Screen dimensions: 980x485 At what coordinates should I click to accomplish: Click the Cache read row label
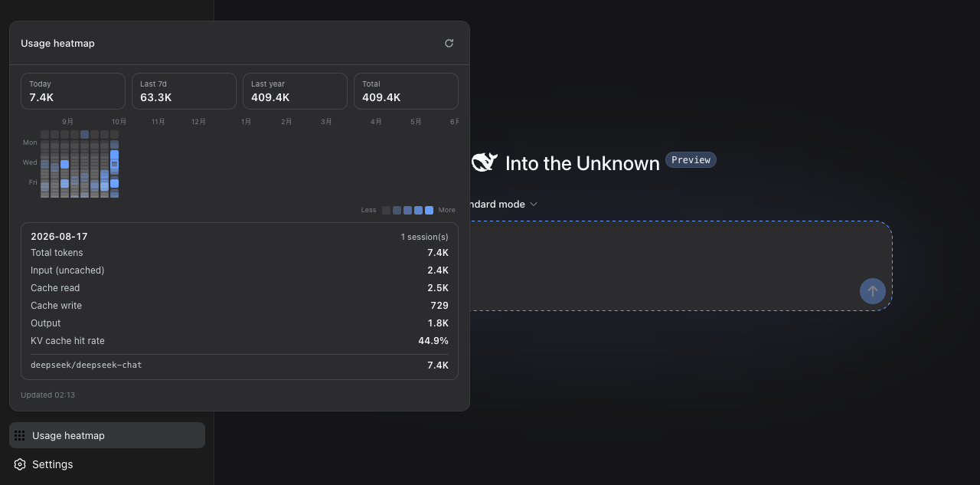[x=55, y=288]
